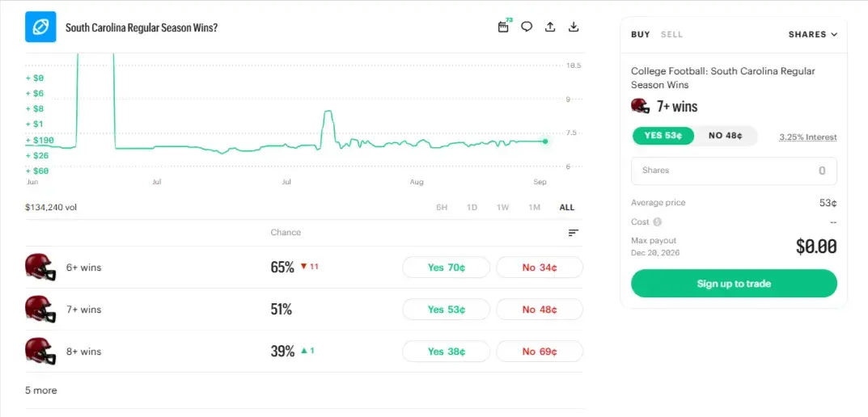Image resolution: width=868 pixels, height=417 pixels.
Task: Click the blue football market icon
Action: click(40, 27)
